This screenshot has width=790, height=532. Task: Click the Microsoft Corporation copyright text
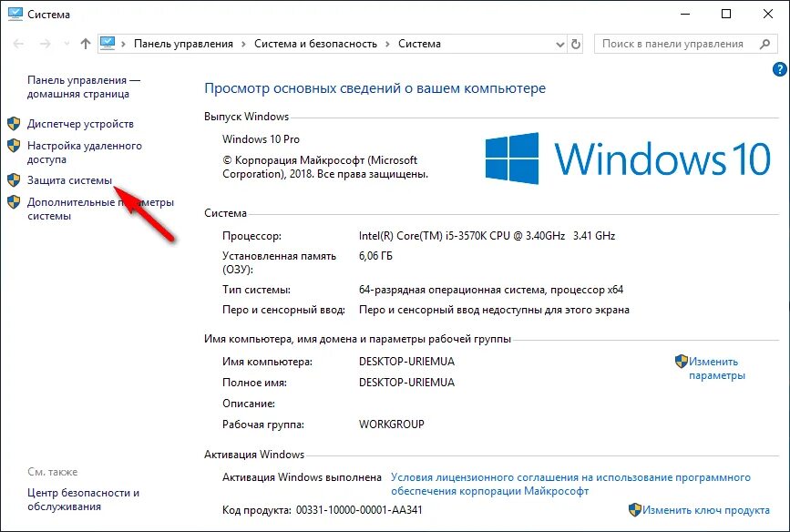pyautogui.click(x=325, y=167)
